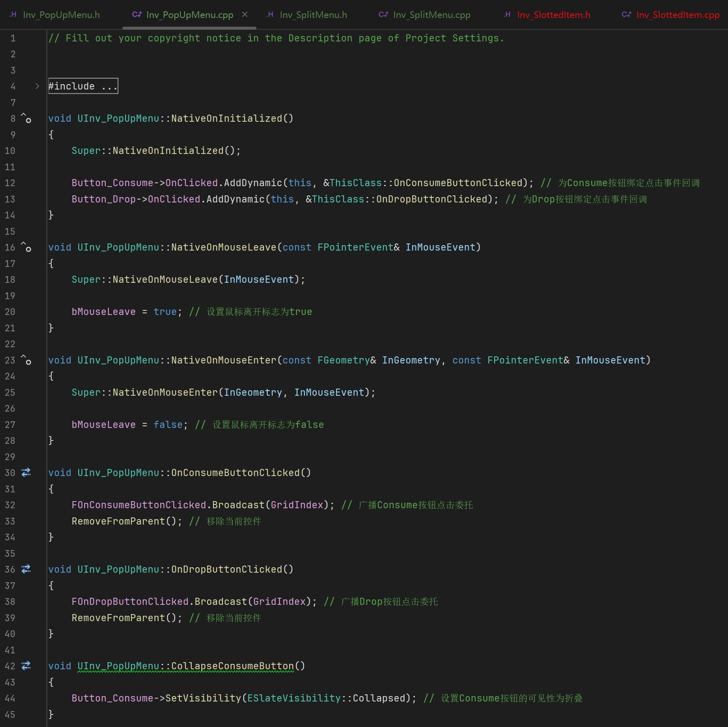Click "OnDropButtonClicked" inside the AddDynamic call
The image size is (728, 727).
432,199
